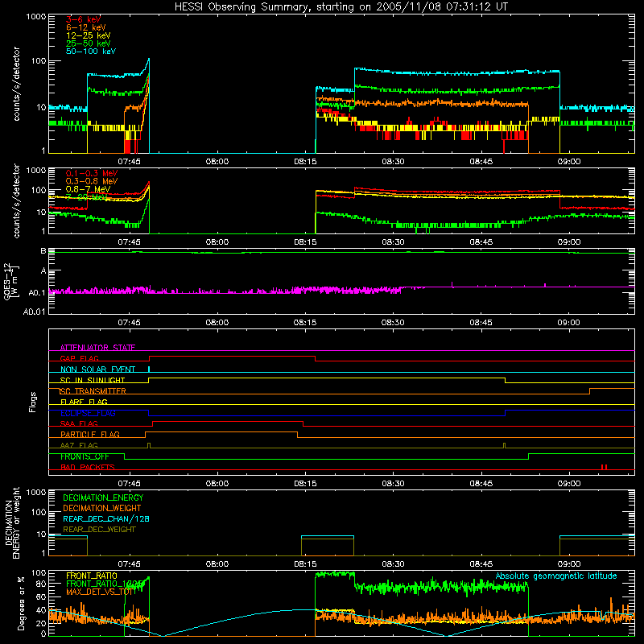Click the B tick on GOES axis
This screenshot has height=644, width=644.
[x=43, y=250]
